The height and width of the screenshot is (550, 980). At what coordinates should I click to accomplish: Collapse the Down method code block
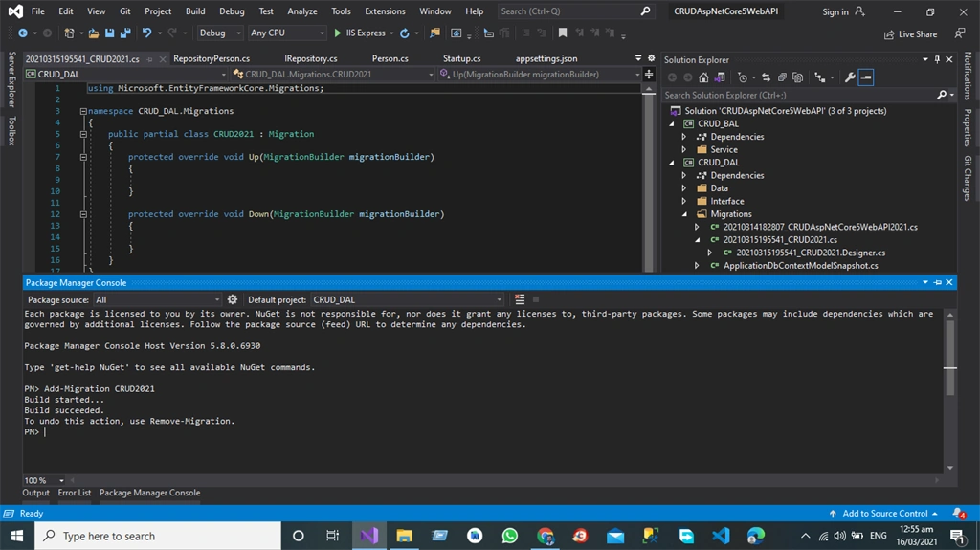(83, 214)
